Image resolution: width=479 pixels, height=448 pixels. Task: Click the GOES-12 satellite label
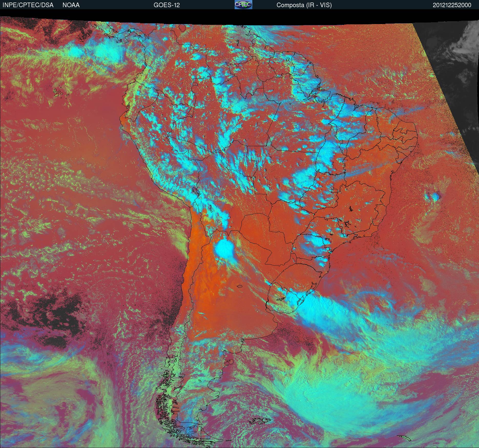[x=167, y=5]
